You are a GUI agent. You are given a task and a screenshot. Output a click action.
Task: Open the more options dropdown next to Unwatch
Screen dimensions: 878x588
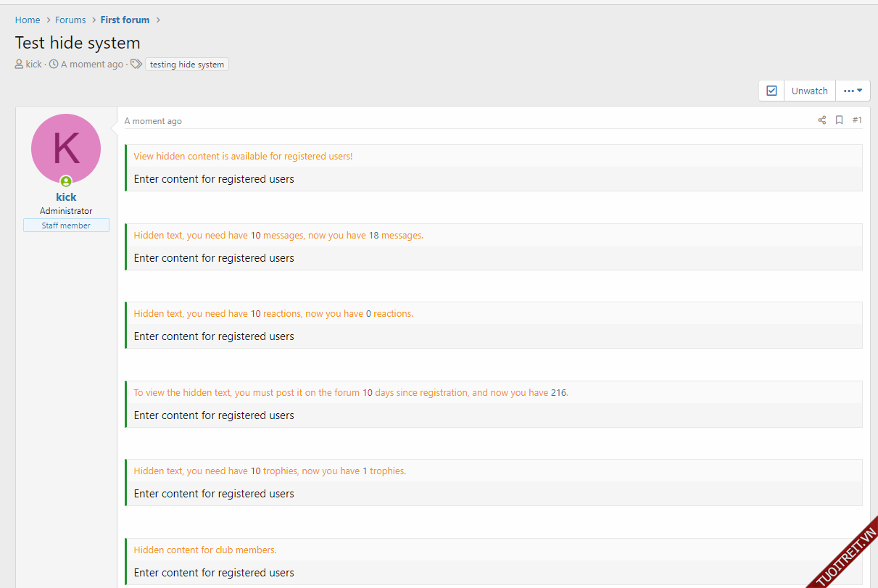pyautogui.click(x=853, y=91)
